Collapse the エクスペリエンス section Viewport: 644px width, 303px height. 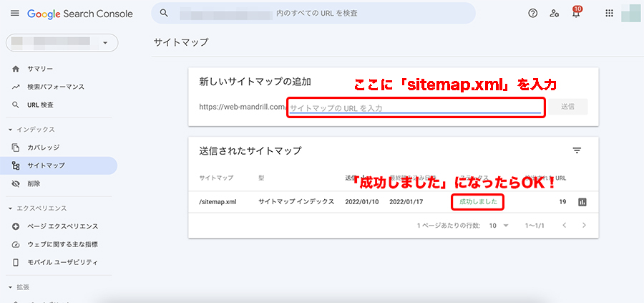point(10,208)
